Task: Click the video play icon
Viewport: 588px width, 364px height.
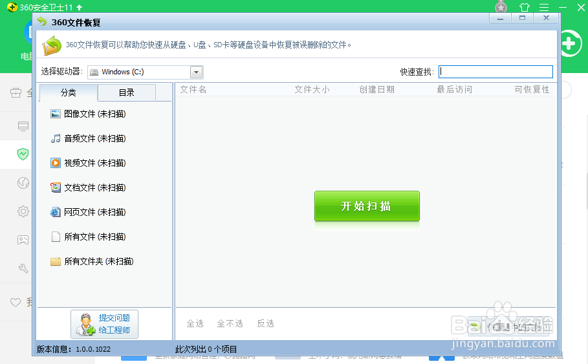Action: [56, 163]
